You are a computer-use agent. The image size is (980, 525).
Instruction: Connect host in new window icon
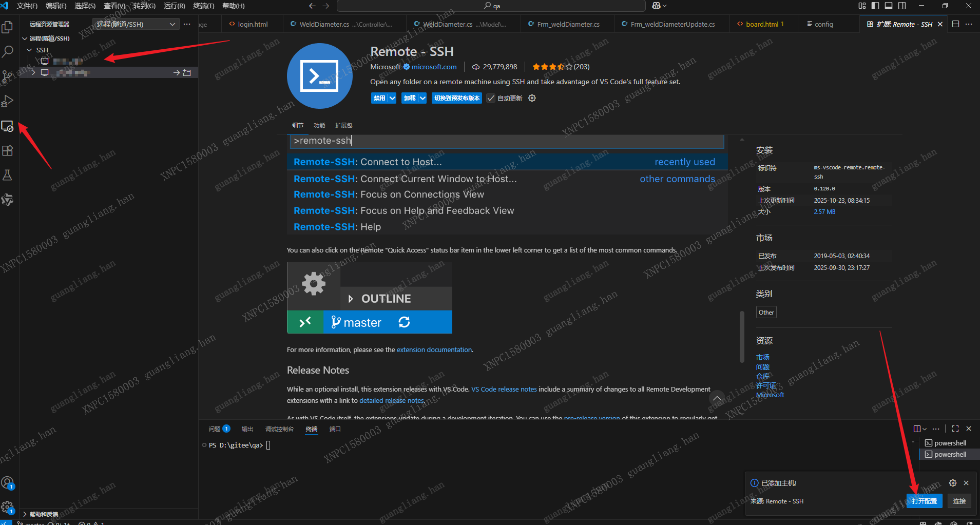point(187,73)
